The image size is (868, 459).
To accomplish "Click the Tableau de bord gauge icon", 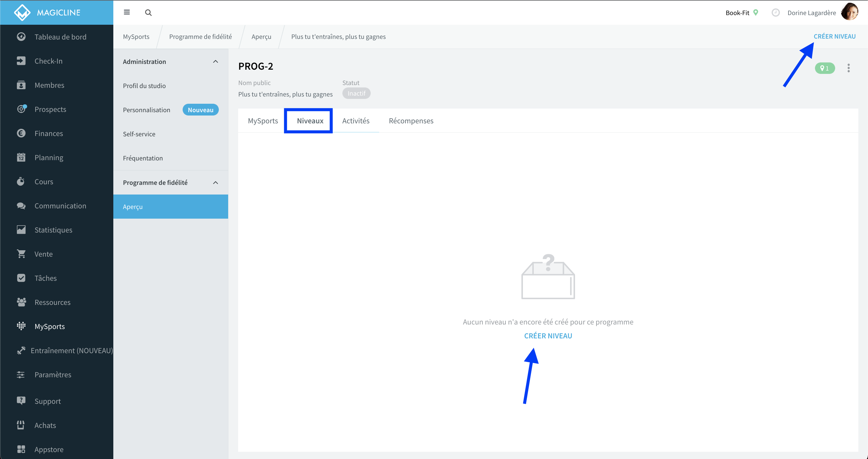I will [21, 37].
